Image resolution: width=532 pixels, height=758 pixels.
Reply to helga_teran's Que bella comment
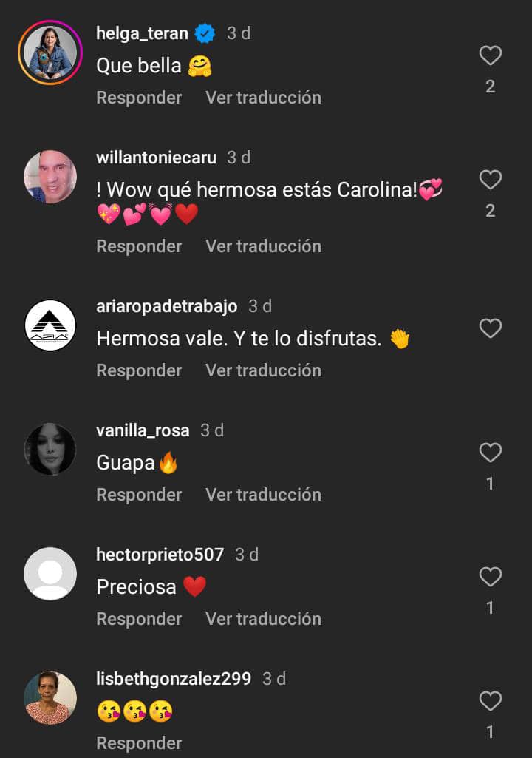[139, 98]
